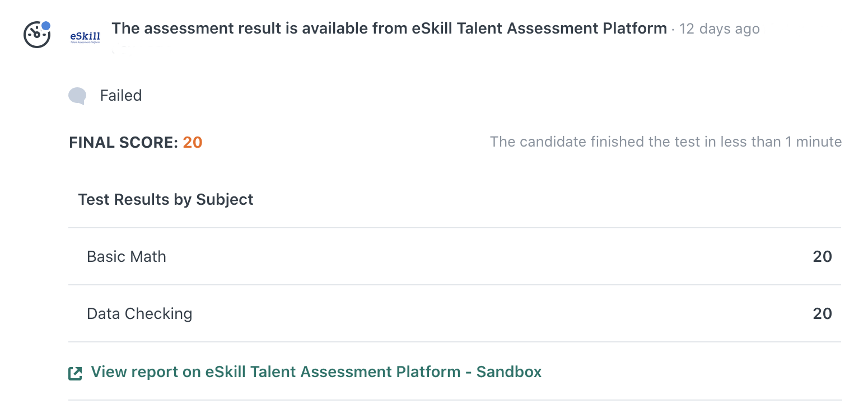This screenshot has width=868, height=409.
Task: Click eSkill Talent Assessment Platform name in headline
Action: (539, 28)
